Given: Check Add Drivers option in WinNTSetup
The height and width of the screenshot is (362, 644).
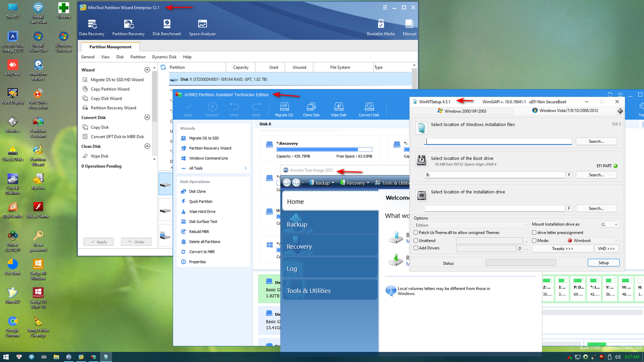Looking at the screenshot, I should (x=416, y=248).
